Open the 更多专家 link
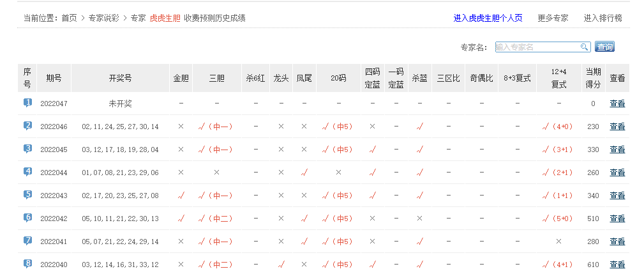The image size is (644, 269). pos(553,19)
